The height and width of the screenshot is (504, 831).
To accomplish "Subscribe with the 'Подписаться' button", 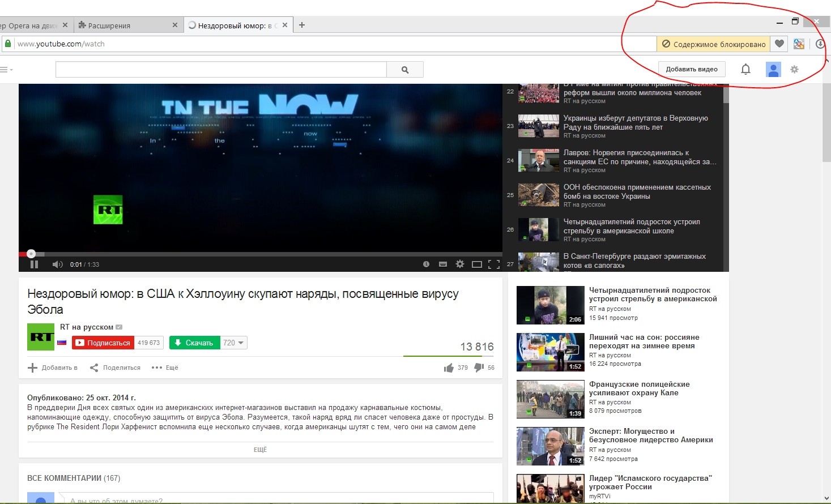I will [103, 343].
